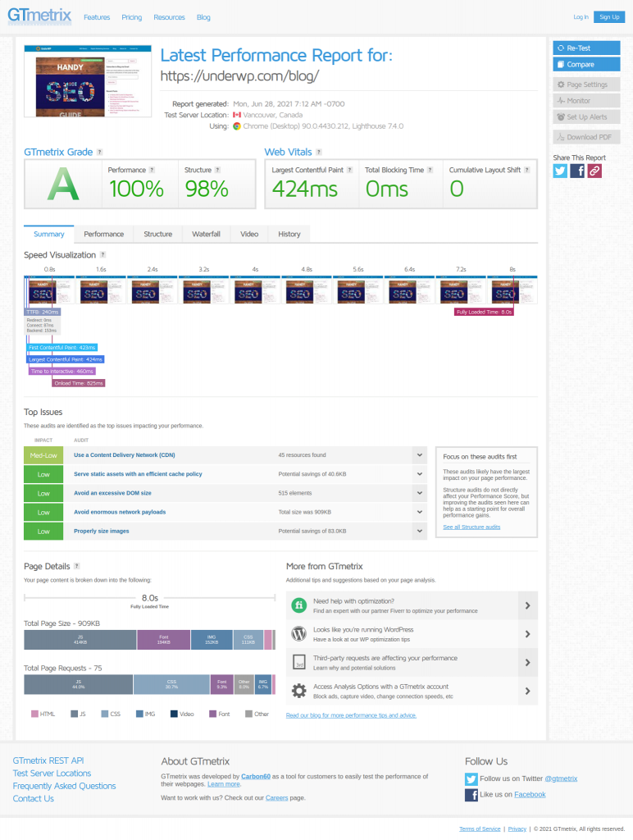Click the Re-Test button
This screenshot has width=633, height=840.
click(x=586, y=48)
